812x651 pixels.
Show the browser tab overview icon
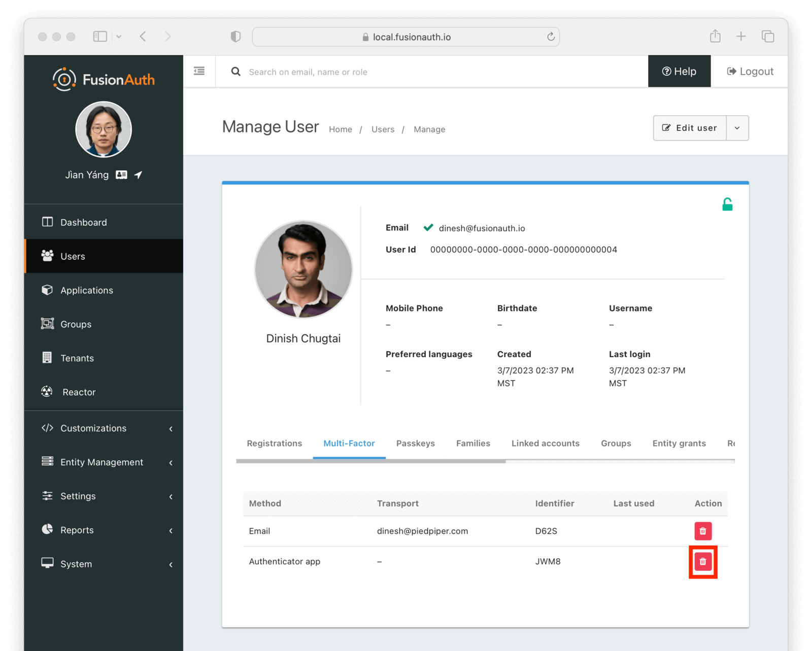pyautogui.click(x=768, y=37)
